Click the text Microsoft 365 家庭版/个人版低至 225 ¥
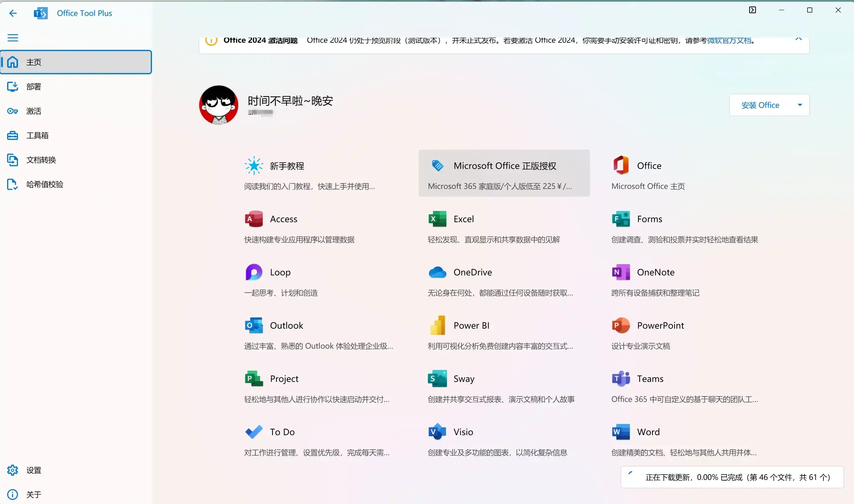The height and width of the screenshot is (504, 854). (x=500, y=187)
